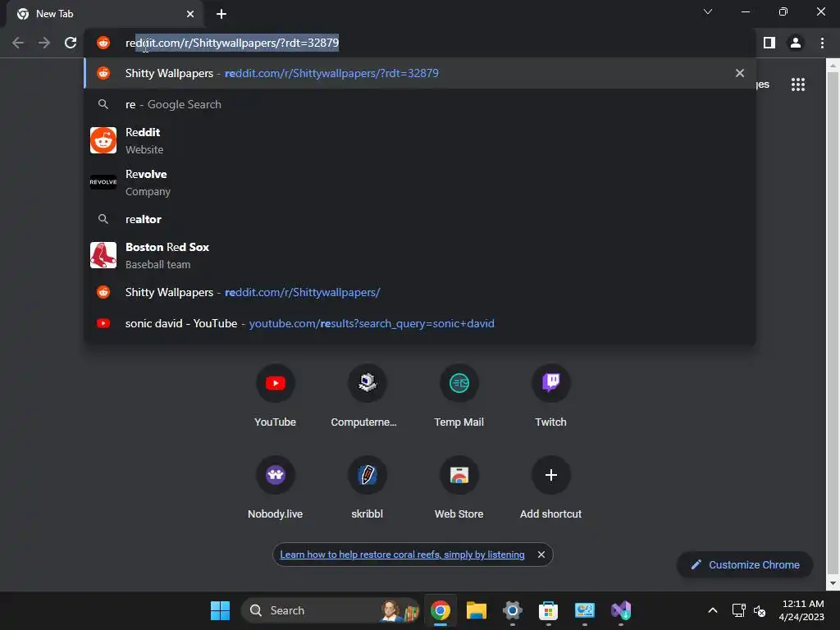Open the sonic david YouTube suggestion
The image size is (840, 630).
click(420, 323)
